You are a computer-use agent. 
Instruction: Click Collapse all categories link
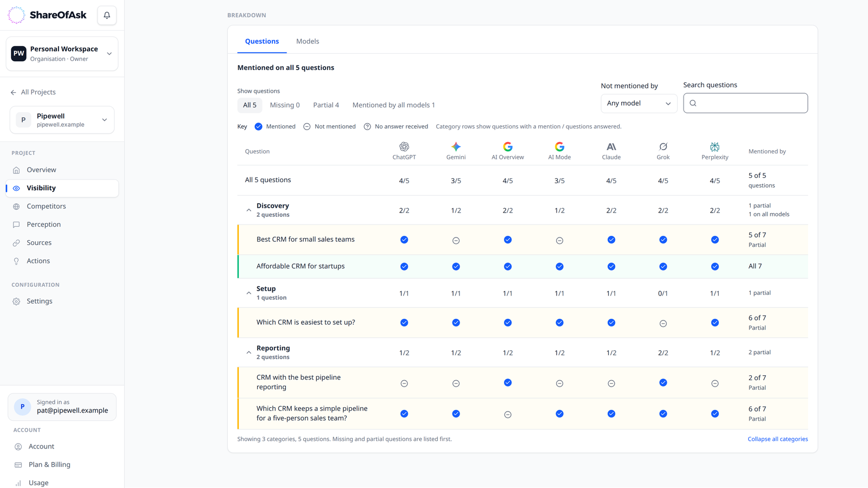[777, 439]
